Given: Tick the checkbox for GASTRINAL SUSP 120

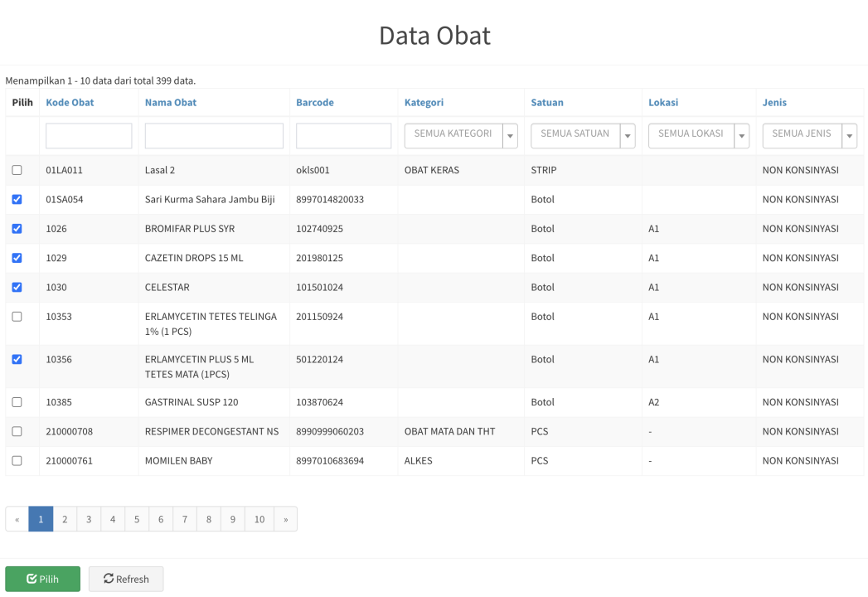Looking at the screenshot, I should coord(17,402).
